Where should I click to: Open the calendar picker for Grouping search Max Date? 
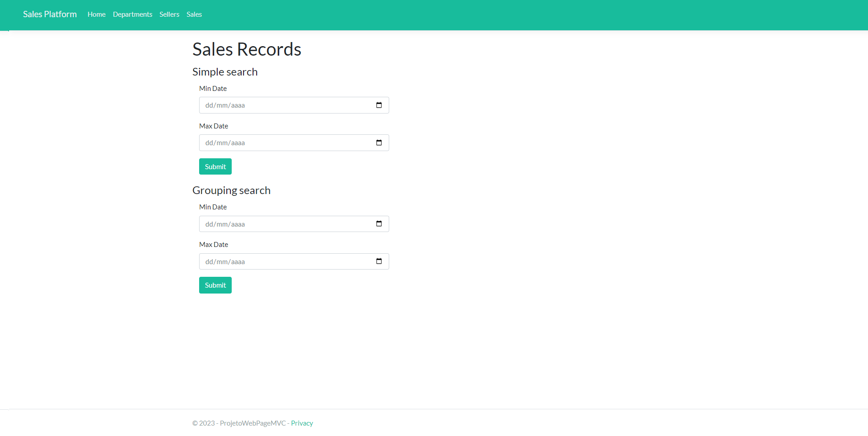[x=378, y=261]
